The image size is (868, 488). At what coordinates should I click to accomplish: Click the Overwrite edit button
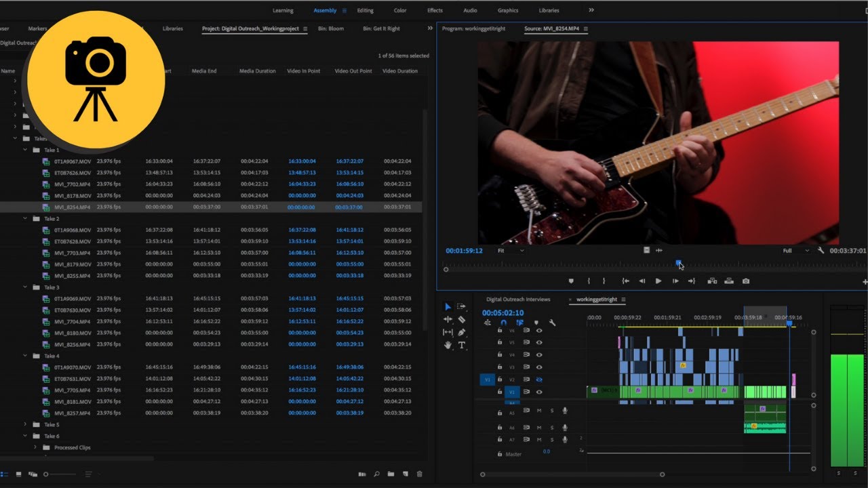(x=729, y=281)
